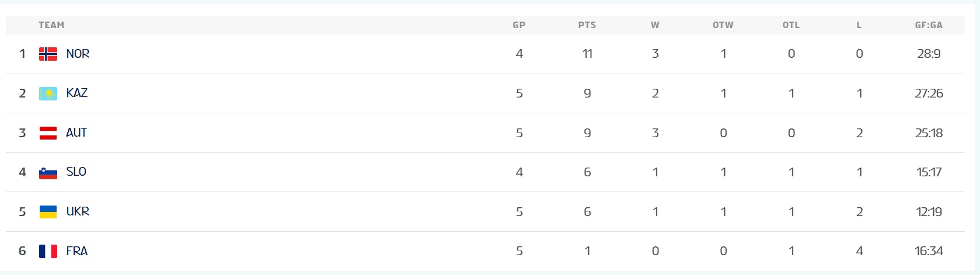The width and height of the screenshot is (980, 275).
Task: Open the FRA team page
Action: pyautogui.click(x=77, y=251)
